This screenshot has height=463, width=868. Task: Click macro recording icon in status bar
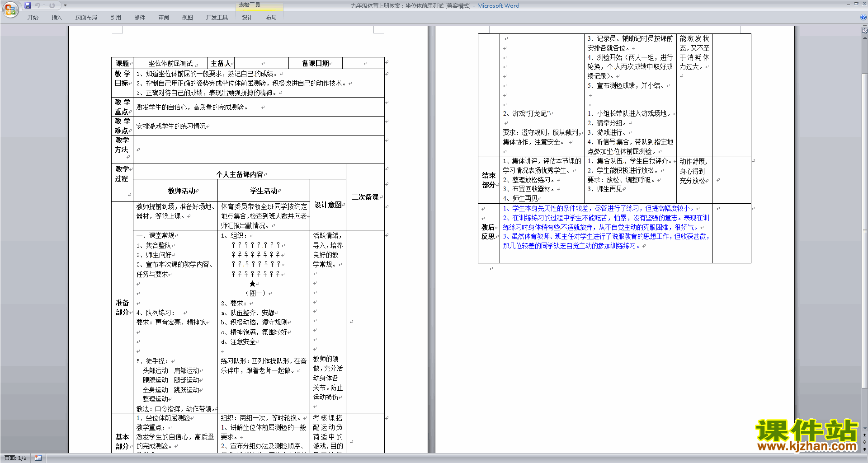click(38, 458)
